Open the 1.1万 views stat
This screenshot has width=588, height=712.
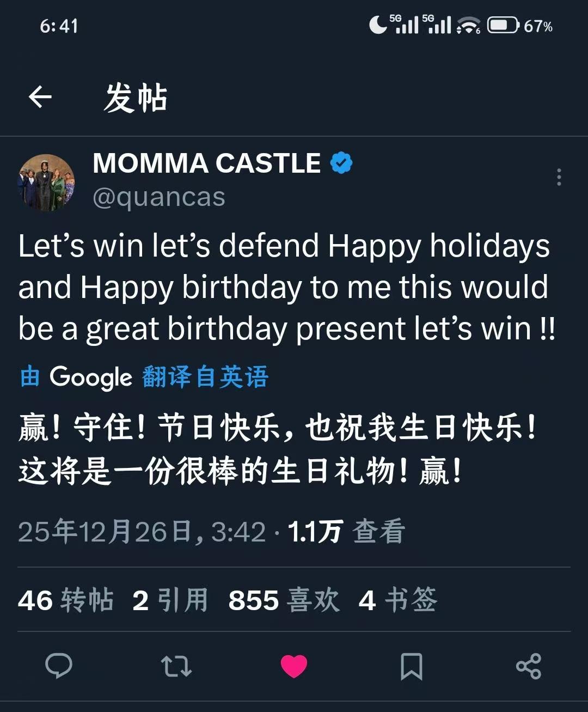point(346,532)
